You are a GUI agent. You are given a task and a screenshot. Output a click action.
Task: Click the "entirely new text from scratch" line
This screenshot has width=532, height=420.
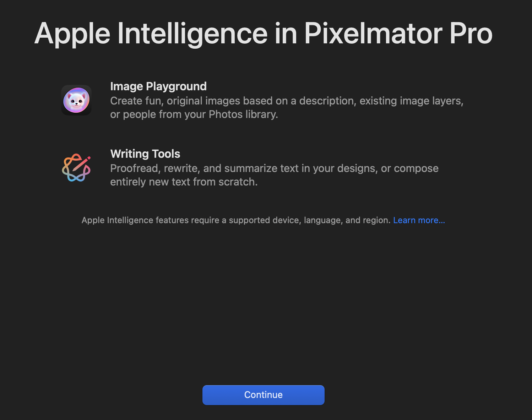pyautogui.click(x=184, y=182)
